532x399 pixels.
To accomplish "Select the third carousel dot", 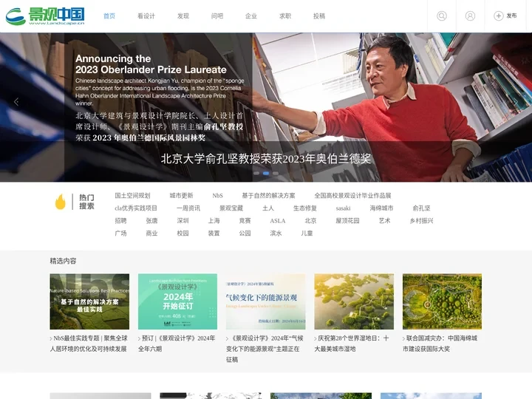I will pos(276,174).
